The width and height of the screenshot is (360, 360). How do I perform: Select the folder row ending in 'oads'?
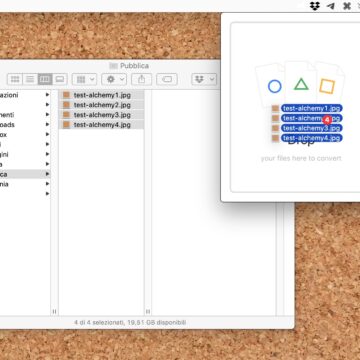[25, 125]
